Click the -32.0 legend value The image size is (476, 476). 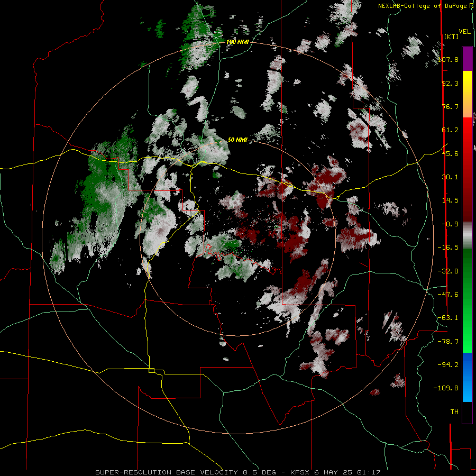click(448, 271)
